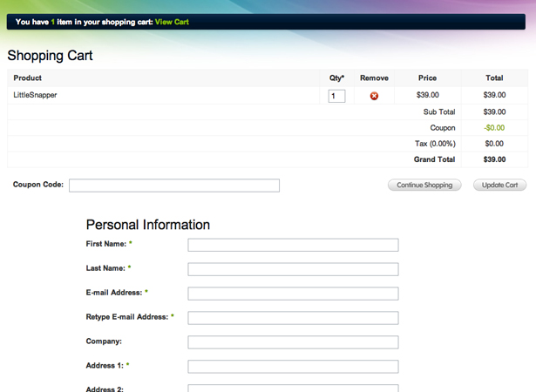This screenshot has height=392, width=536.
Task: Focus the Address 1 input field
Action: point(293,367)
